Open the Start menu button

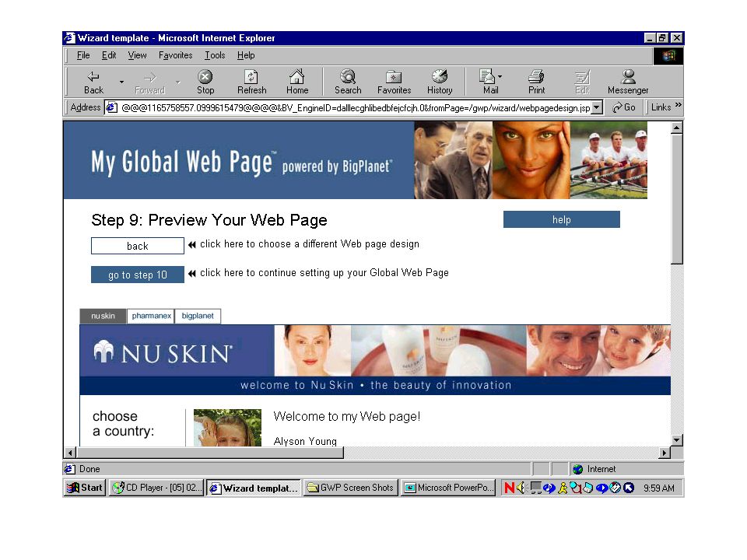84,488
